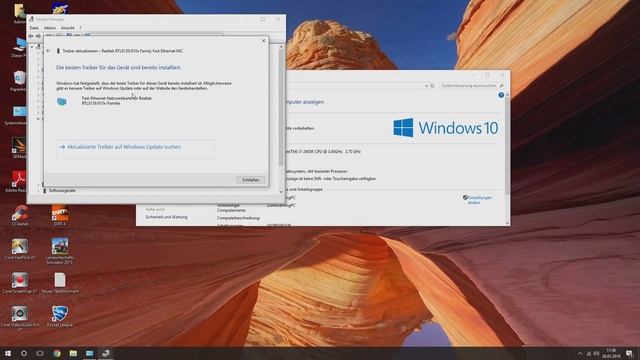
Task: Click Geräte-Manager vertical scrollbar thumb
Action: [x=281, y=108]
